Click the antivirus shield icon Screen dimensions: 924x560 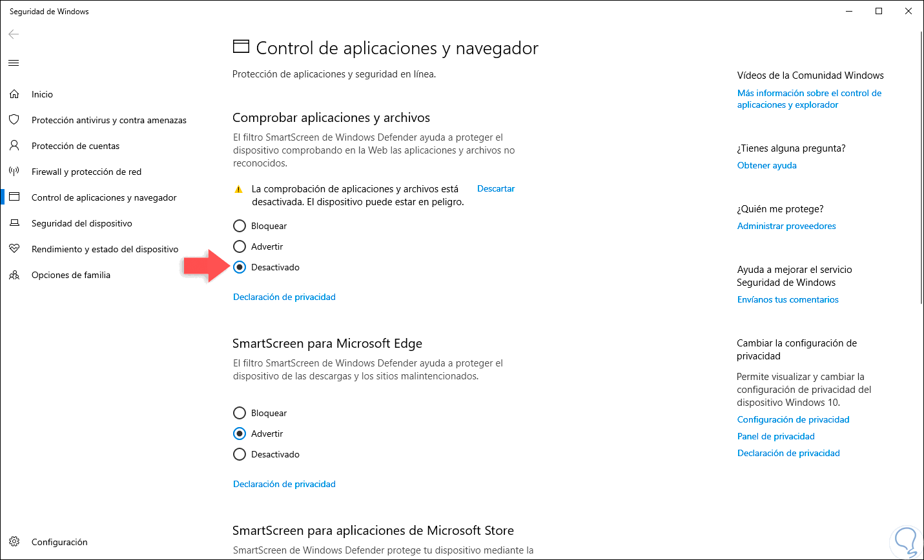(14, 120)
